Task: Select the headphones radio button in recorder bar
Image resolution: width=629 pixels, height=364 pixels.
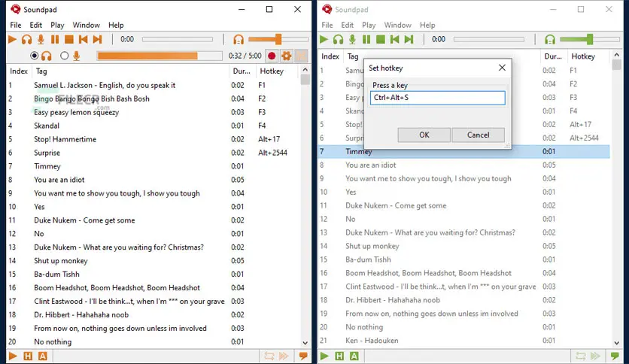Action: coord(35,56)
